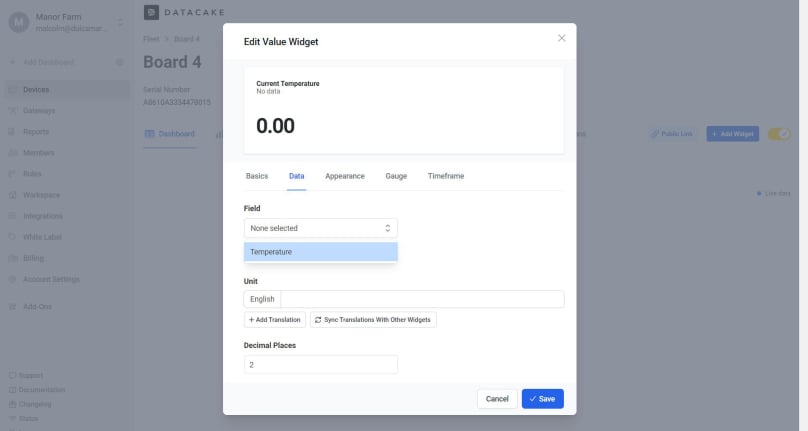Open Devices in the sidebar

(x=36, y=90)
